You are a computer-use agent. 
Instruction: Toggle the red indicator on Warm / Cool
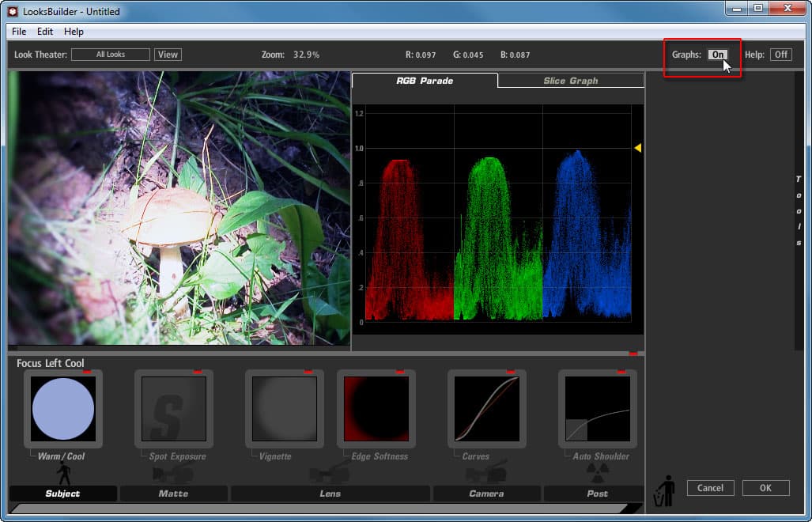86,372
